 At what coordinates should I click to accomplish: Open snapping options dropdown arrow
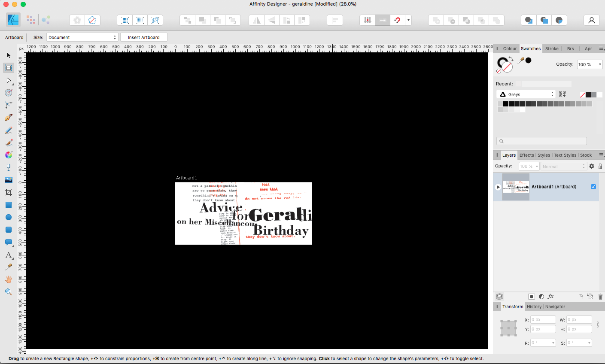click(x=408, y=20)
